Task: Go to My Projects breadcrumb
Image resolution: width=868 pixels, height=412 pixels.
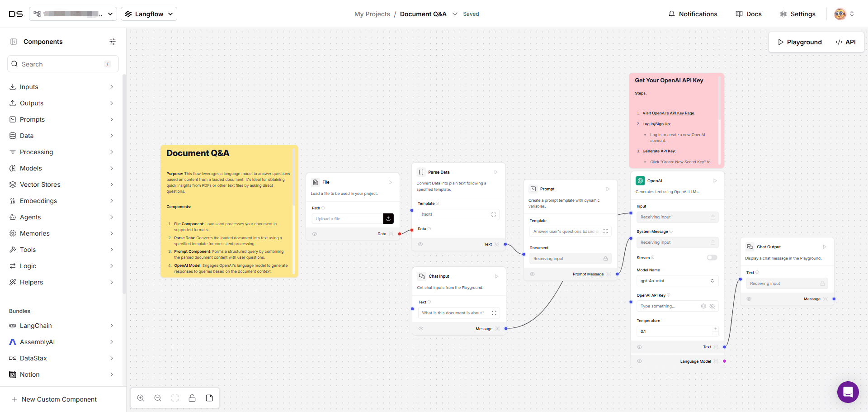Action: [x=372, y=14]
